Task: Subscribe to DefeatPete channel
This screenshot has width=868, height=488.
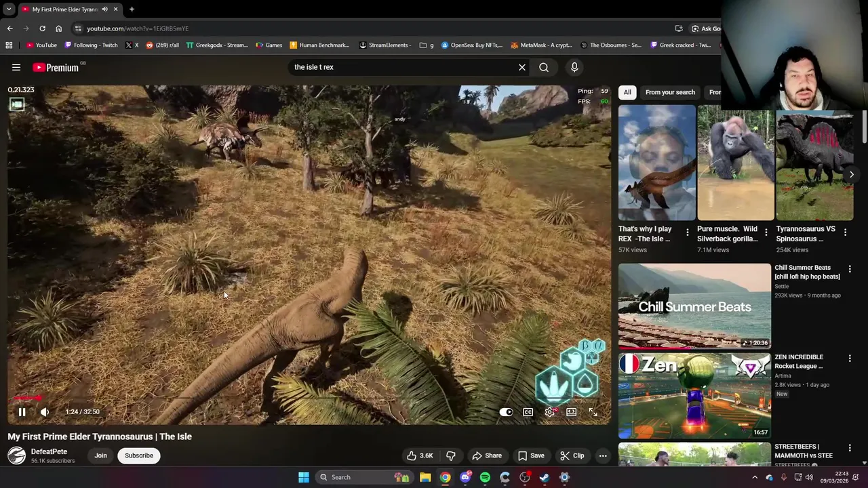Action: (139, 455)
